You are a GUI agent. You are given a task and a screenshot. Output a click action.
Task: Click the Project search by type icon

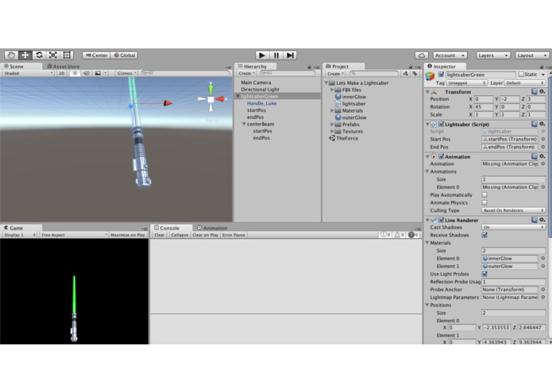(406, 74)
